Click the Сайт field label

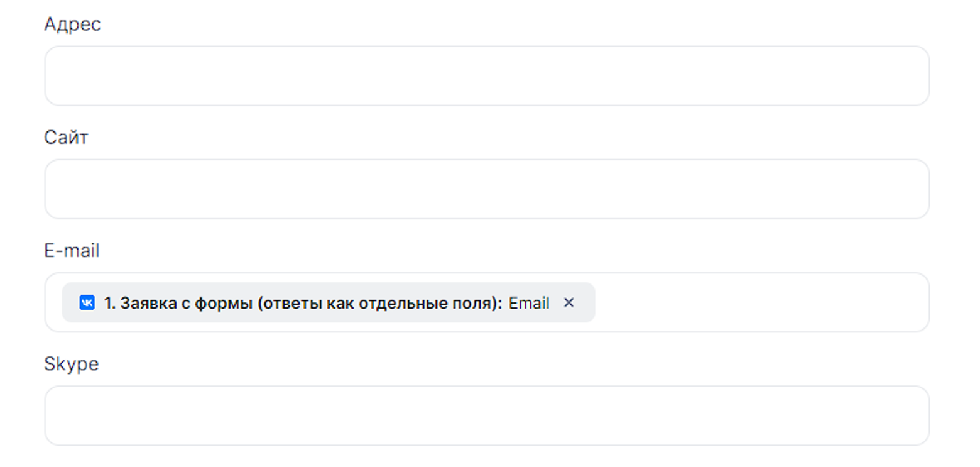tap(66, 138)
